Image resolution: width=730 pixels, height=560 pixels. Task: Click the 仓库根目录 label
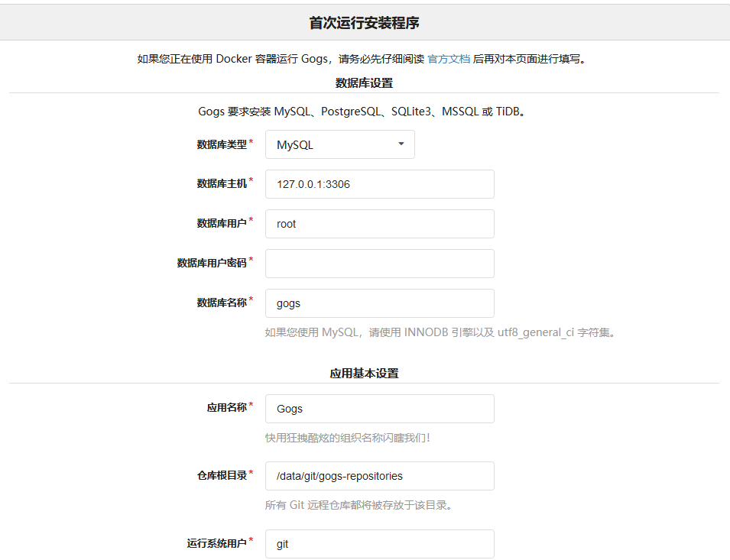(x=222, y=475)
